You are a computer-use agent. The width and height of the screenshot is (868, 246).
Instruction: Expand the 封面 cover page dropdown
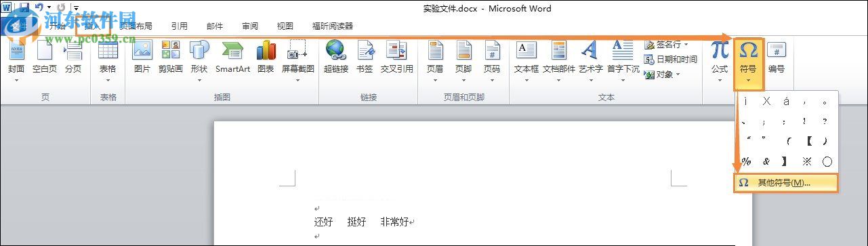(16, 79)
